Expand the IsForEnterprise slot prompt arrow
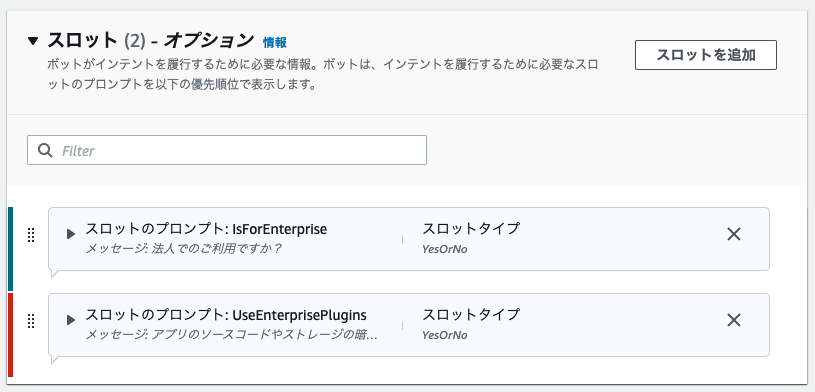Viewport: 815px width, 392px height. click(x=71, y=234)
